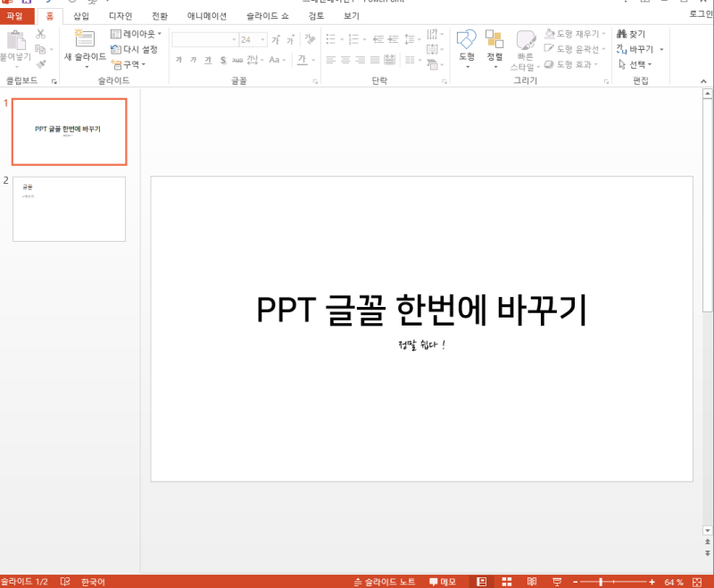Screen dimensions: 714x588
Task: Fit slide to current window icon
Action: click(697, 582)
